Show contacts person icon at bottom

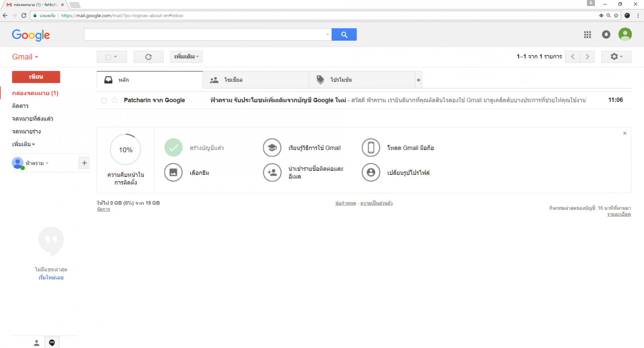tap(37, 343)
